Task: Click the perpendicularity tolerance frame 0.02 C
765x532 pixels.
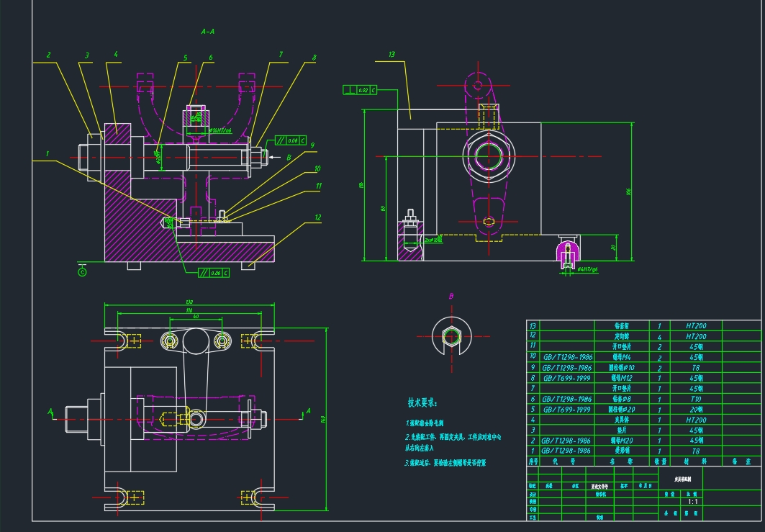Action: pos(360,90)
